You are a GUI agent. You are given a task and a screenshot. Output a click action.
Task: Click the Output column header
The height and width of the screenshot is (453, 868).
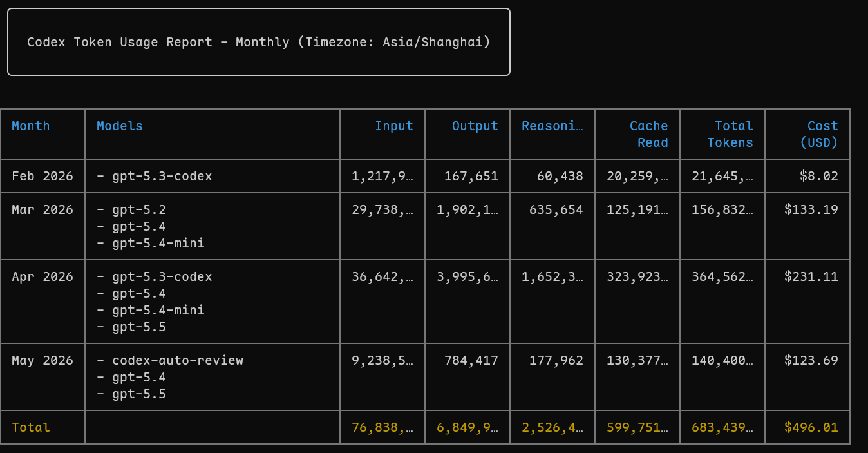click(475, 126)
